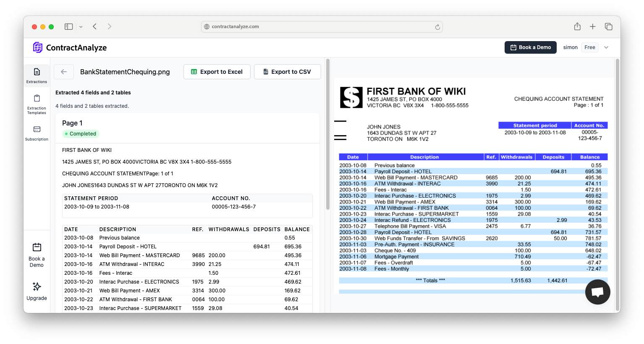Click the Book a Demo header button
The image size is (644, 344).
(x=530, y=47)
